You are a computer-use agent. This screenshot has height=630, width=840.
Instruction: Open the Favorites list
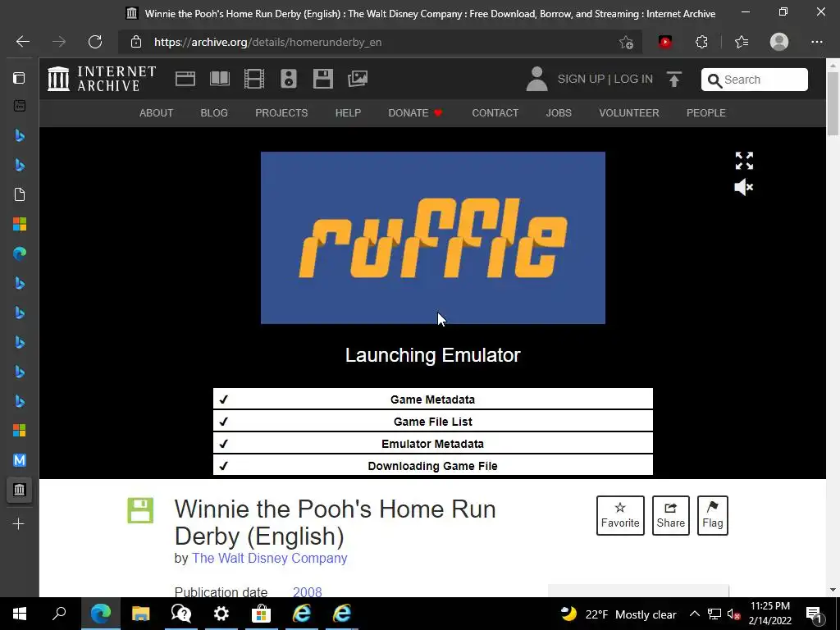coord(742,42)
